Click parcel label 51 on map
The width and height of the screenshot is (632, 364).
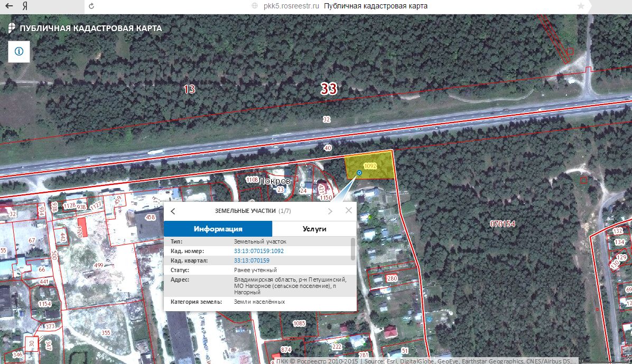[405, 351]
